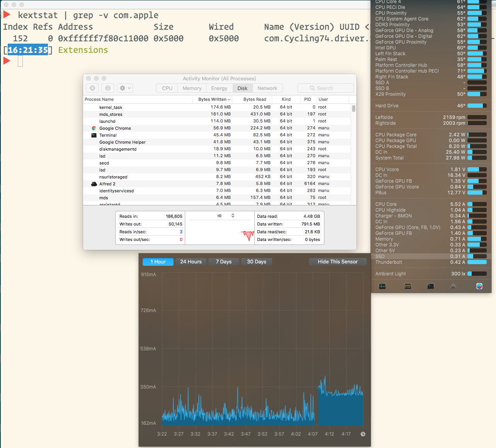The height and width of the screenshot is (448, 496).
Task: Click the Google Chrome icon in process list
Action: [94, 128]
